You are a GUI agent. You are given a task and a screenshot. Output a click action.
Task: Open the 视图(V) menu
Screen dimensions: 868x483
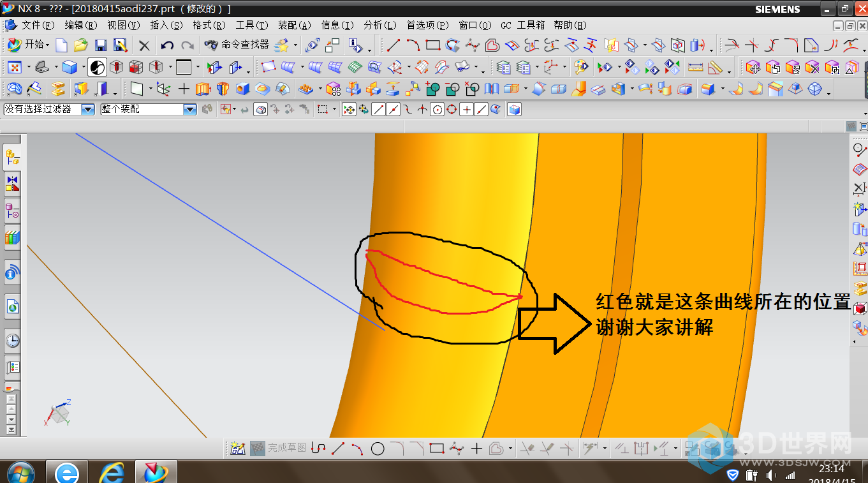(x=123, y=26)
